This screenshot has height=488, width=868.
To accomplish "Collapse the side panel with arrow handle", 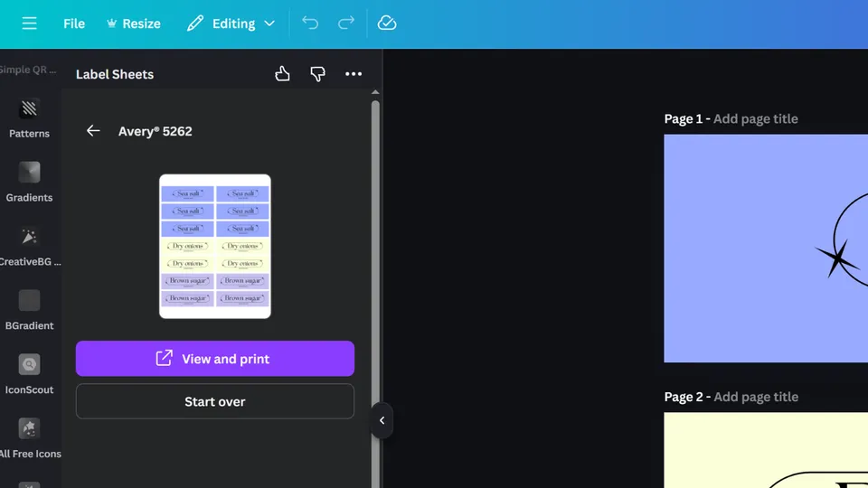I will pos(382,420).
